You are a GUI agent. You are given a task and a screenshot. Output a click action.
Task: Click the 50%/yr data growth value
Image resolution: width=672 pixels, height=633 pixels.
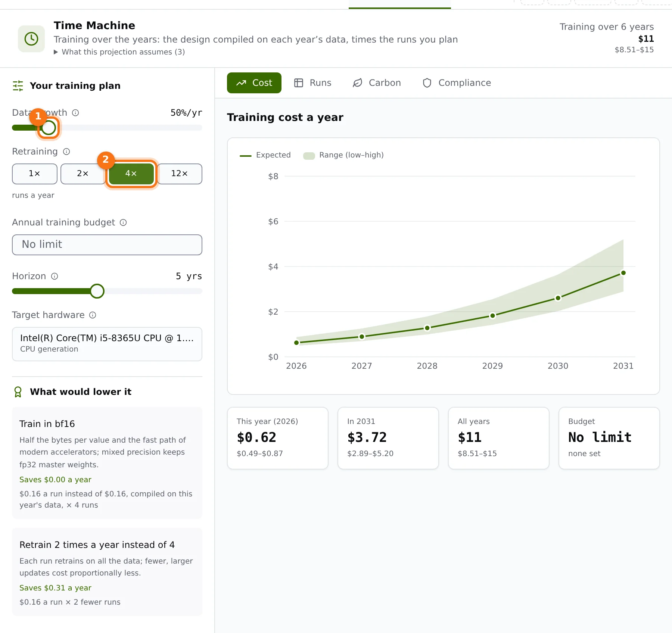click(x=186, y=113)
